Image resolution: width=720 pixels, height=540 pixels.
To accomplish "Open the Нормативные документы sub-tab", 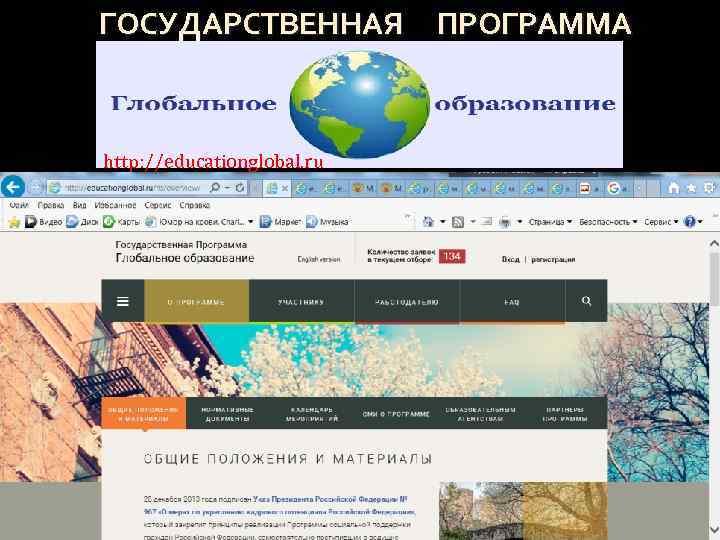I will point(228,413).
